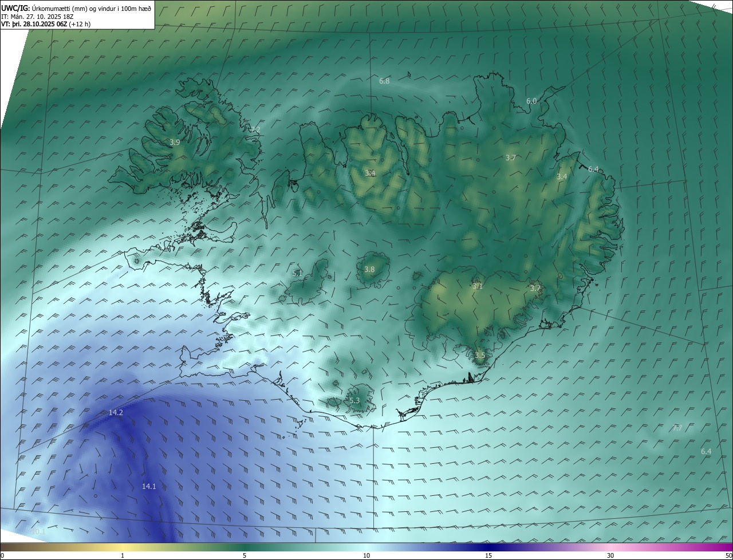Click the 14.1 value label offshore
733x560 pixels.
(x=149, y=486)
